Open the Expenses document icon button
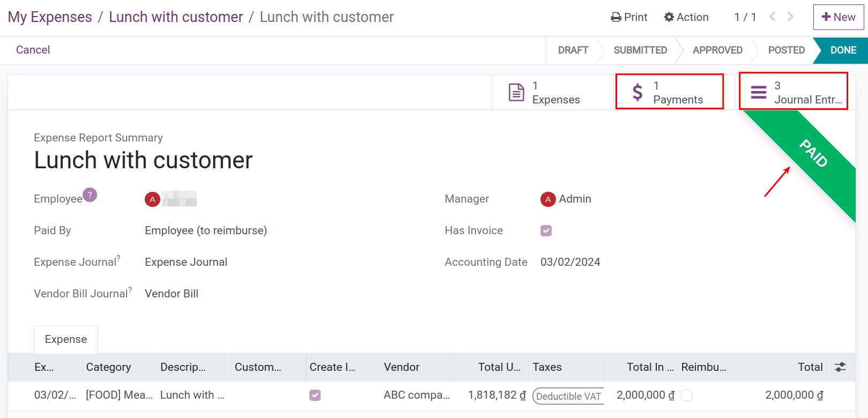The height and width of the screenshot is (418, 868). 516,92
